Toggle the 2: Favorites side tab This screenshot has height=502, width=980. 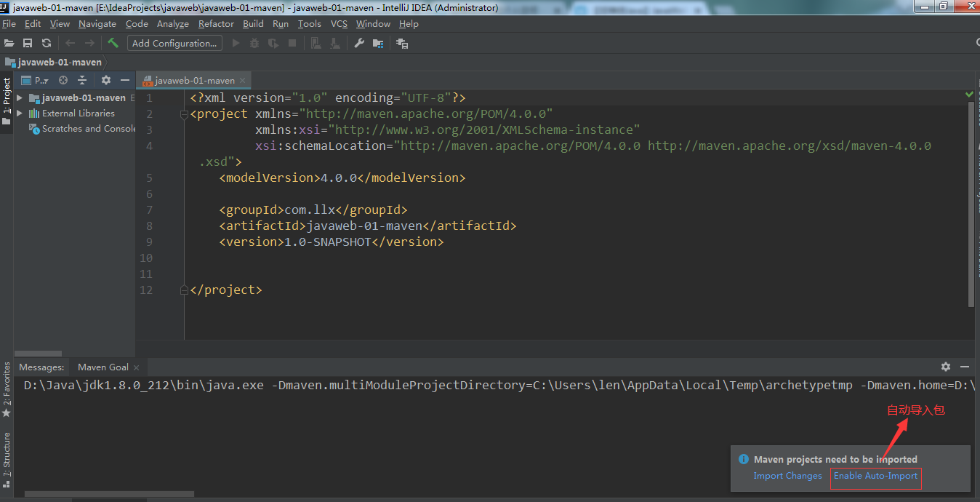7,389
